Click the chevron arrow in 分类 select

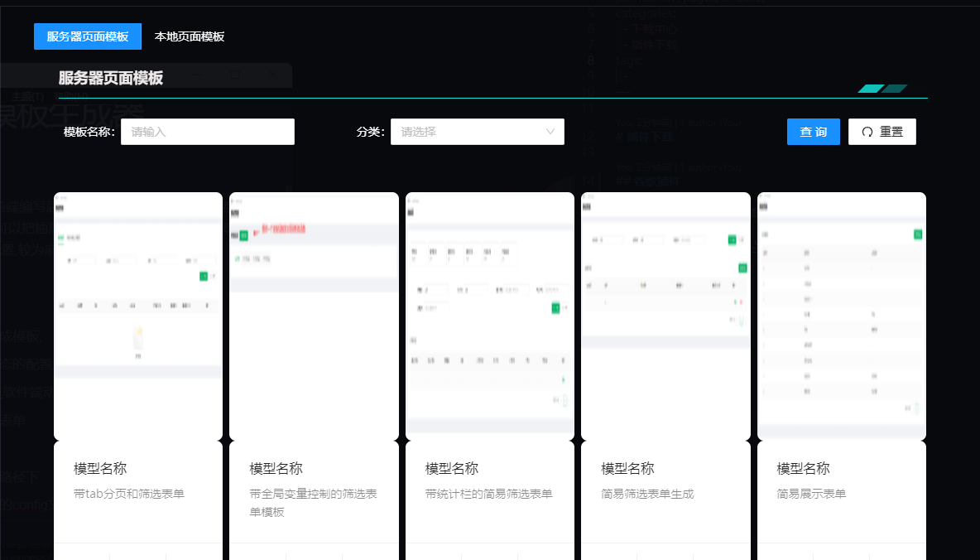pos(550,132)
